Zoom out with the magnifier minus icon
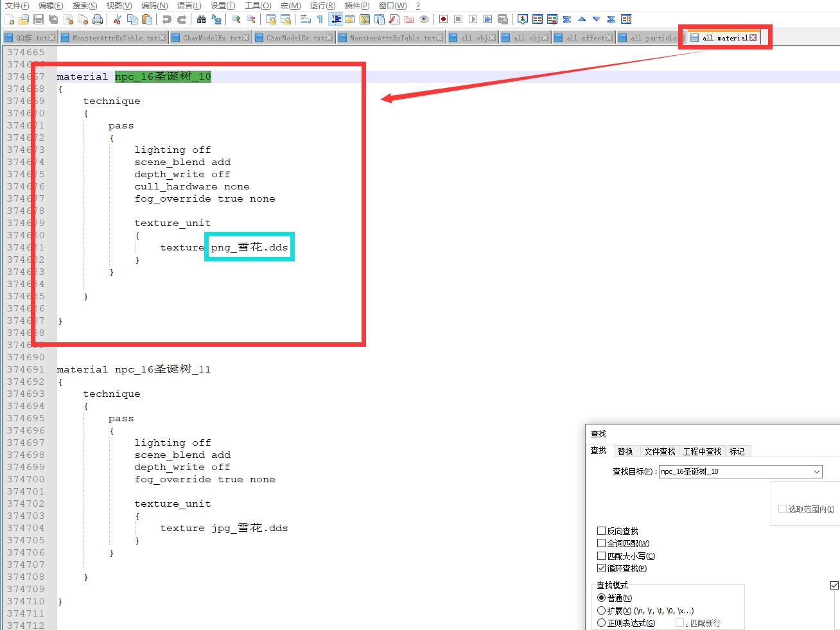This screenshot has height=630, width=840. (x=251, y=19)
